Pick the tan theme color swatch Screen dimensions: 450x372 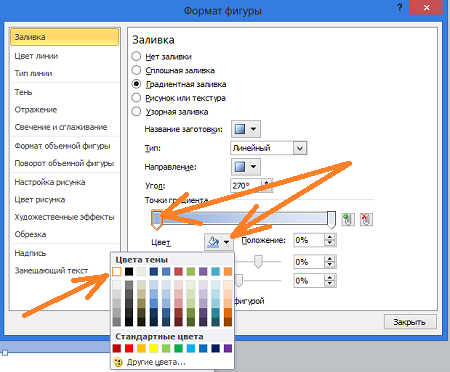click(x=141, y=272)
